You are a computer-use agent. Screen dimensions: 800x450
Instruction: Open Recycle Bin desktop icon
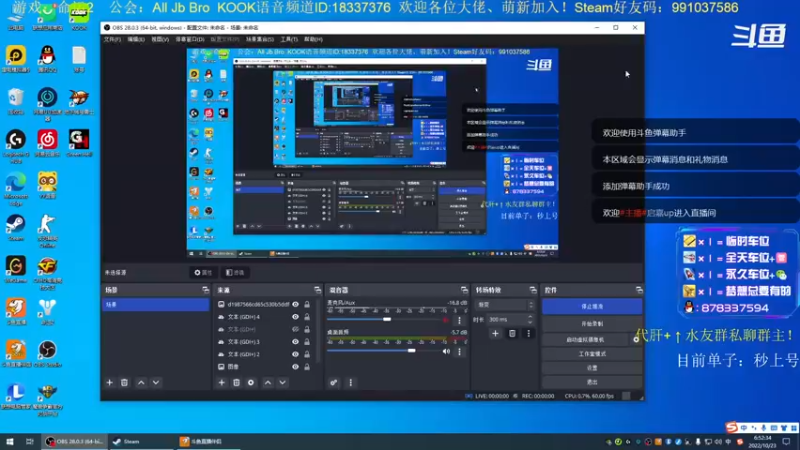(x=15, y=101)
